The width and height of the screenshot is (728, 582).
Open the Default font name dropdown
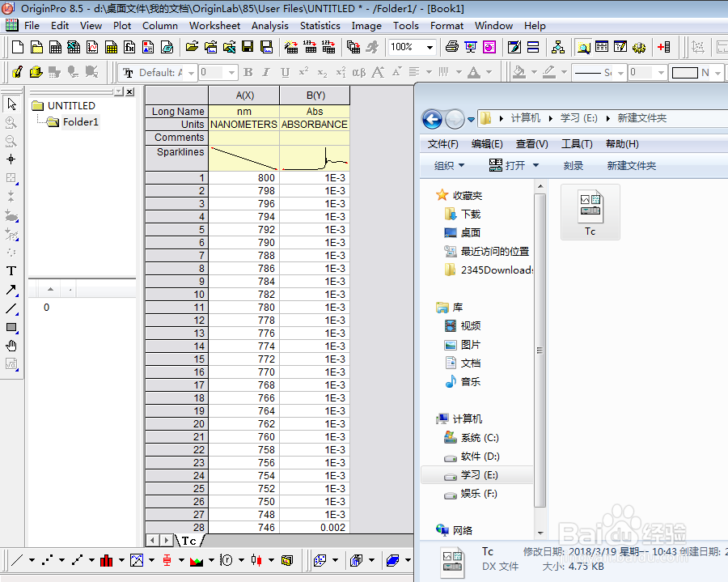point(191,73)
